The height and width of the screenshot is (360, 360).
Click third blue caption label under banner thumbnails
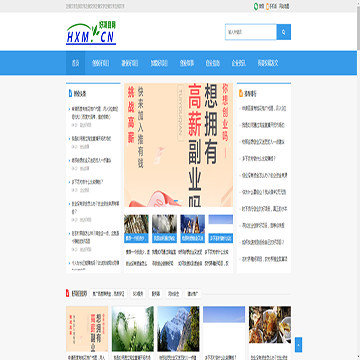pyautogui.click(x=193, y=238)
